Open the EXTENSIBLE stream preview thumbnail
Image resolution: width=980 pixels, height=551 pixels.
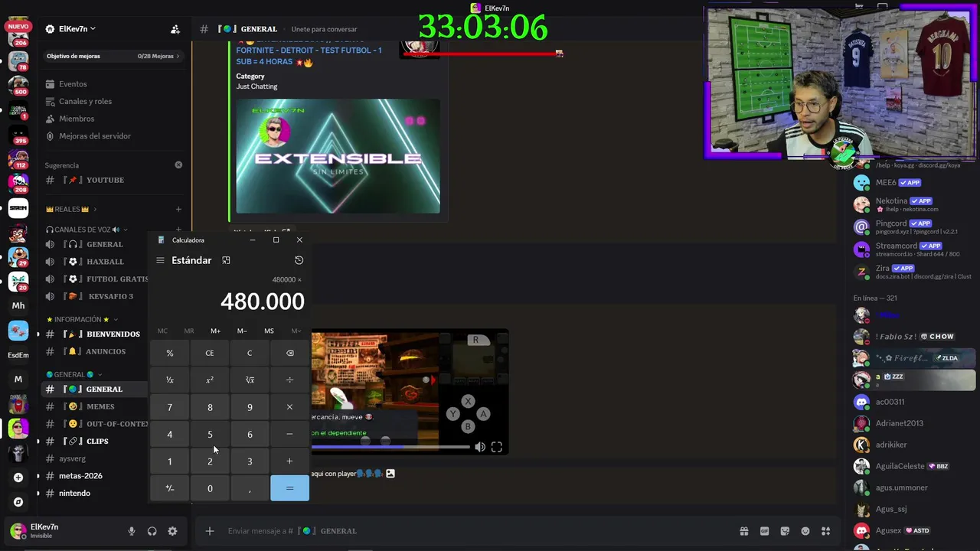click(338, 156)
